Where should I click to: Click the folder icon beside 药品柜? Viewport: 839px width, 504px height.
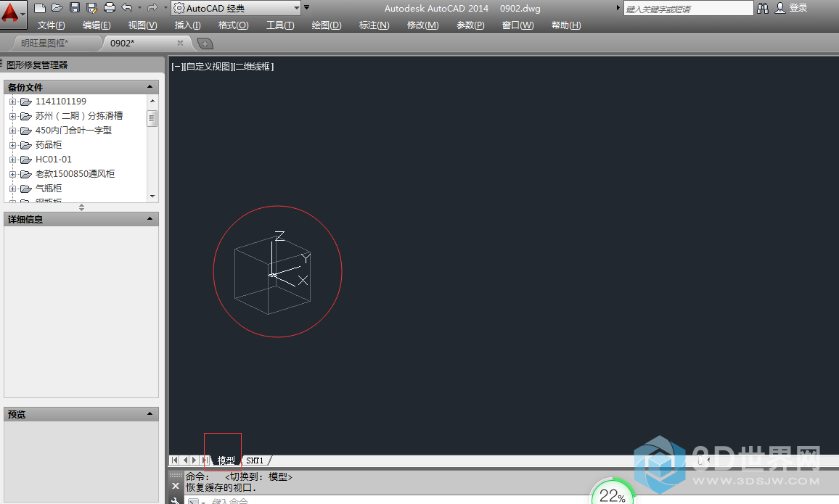(25, 145)
